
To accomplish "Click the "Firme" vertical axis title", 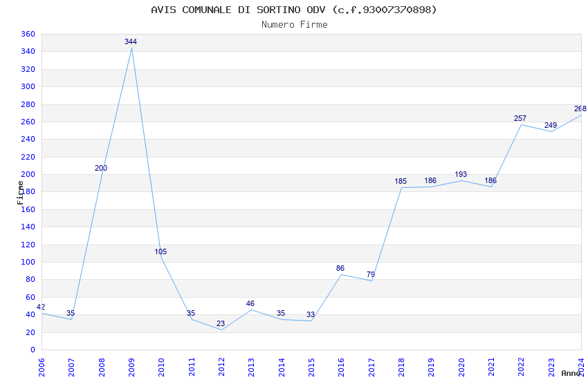I will (x=20, y=193).
